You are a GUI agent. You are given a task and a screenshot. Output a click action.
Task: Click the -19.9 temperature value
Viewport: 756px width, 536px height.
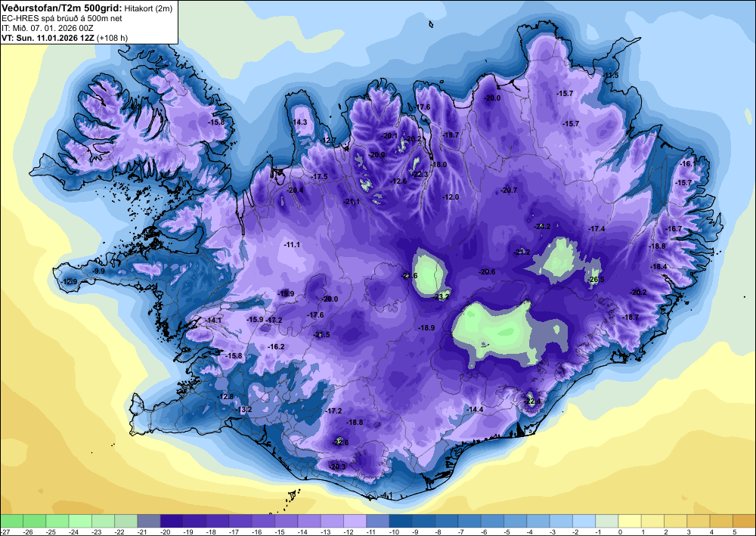click(286, 293)
